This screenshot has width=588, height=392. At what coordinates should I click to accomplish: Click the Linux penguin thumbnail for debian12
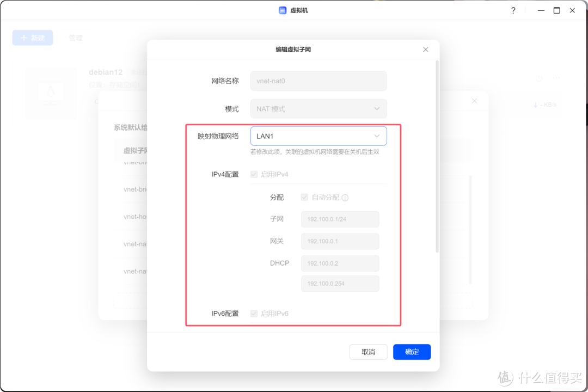(51, 93)
